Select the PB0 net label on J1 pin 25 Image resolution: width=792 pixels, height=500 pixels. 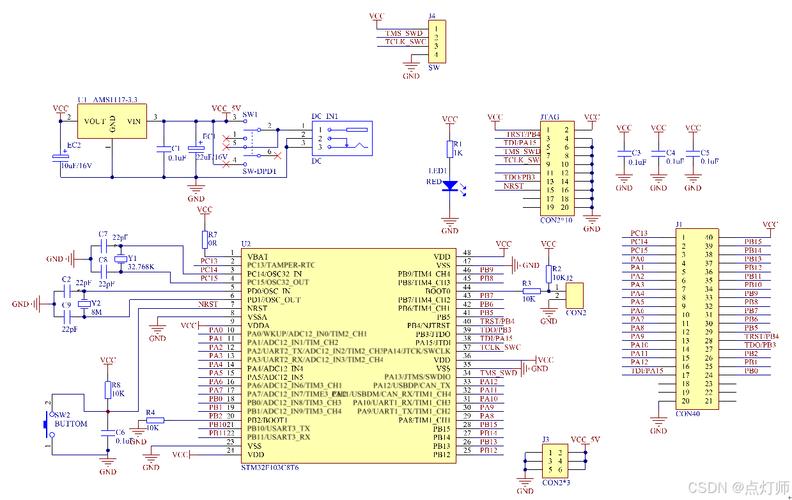(x=751, y=371)
